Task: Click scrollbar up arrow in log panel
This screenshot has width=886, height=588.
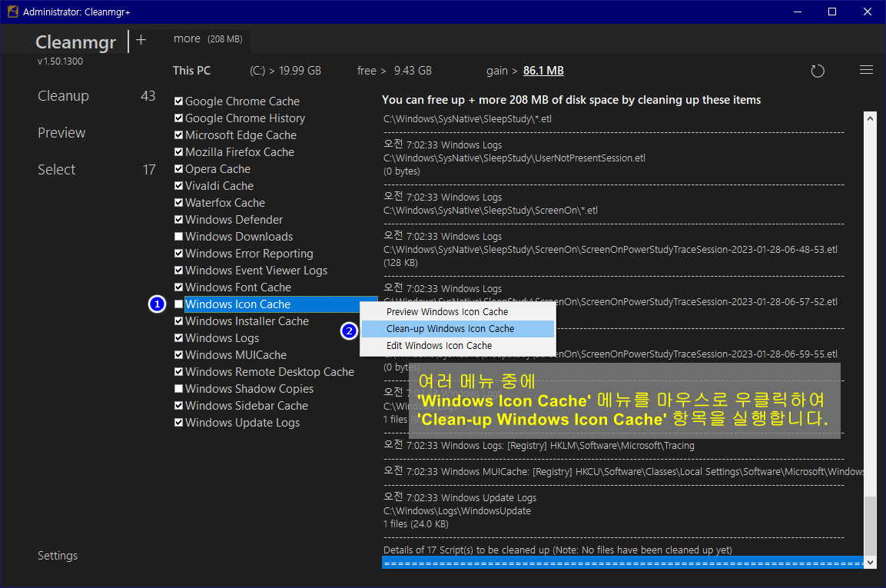Action: click(x=870, y=118)
